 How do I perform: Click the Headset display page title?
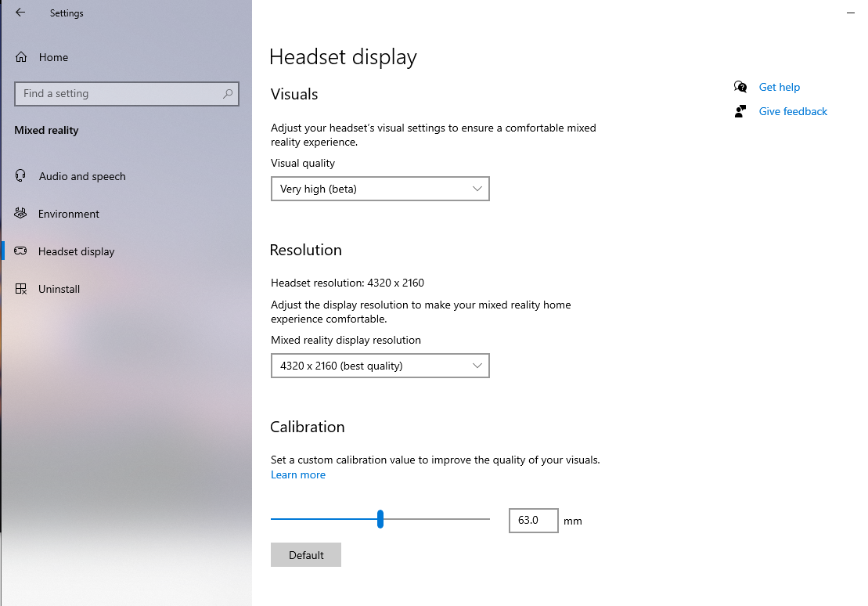[343, 57]
